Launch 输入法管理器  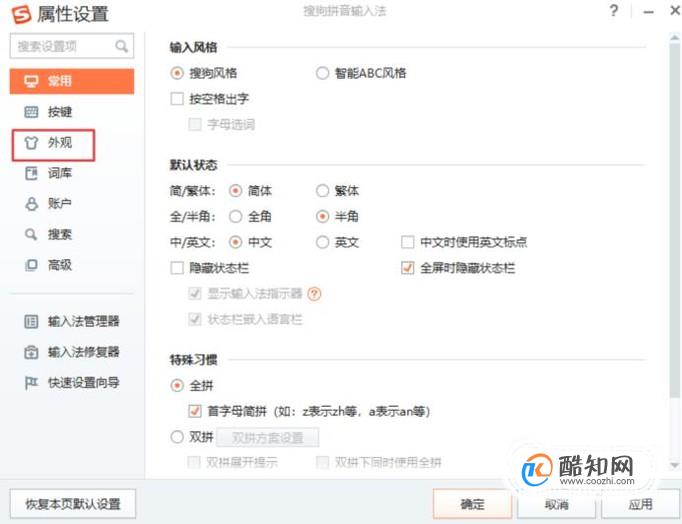(72, 321)
